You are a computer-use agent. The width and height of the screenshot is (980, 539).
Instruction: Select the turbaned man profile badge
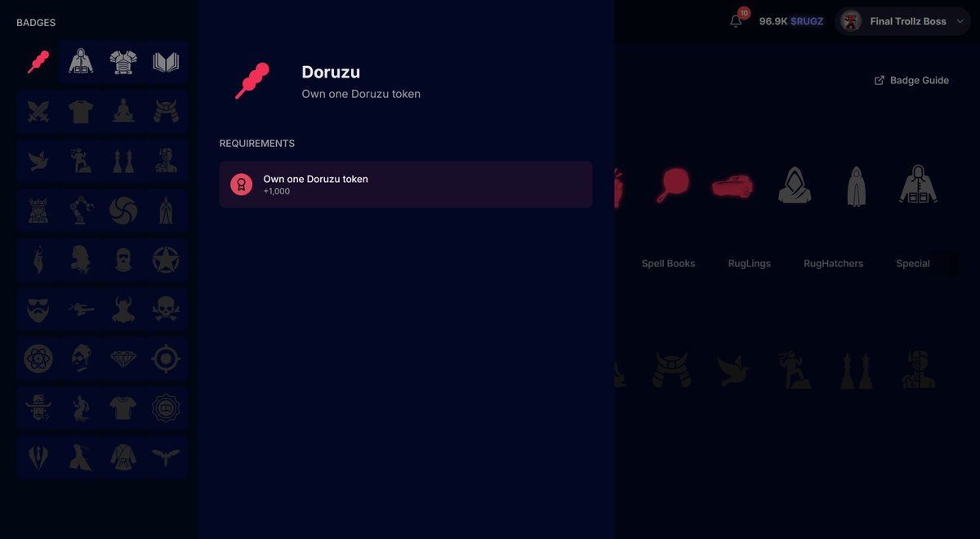coord(81,359)
